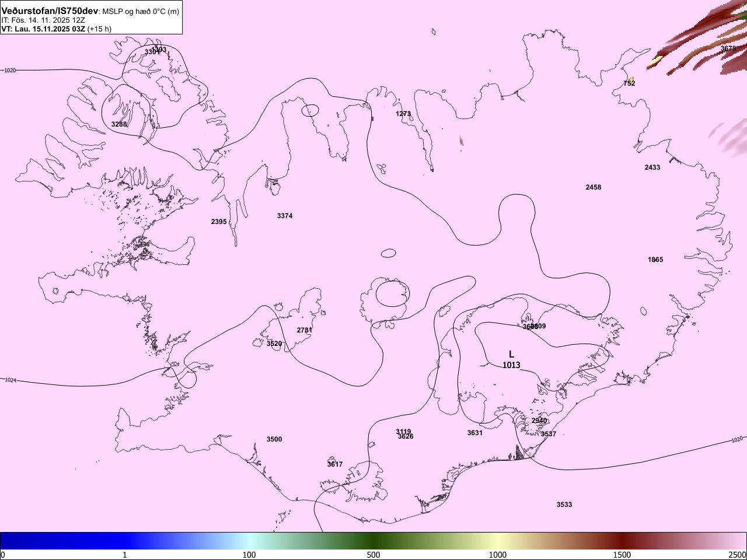
Task: Click the L low-pressure marker
Action: point(511,354)
